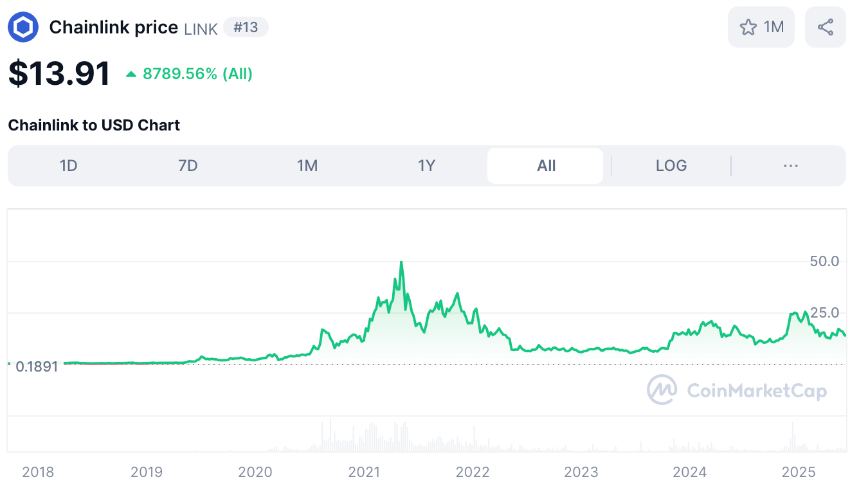This screenshot has height=495, width=868.
Task: Click the LINK ticker symbol
Action: click(201, 28)
